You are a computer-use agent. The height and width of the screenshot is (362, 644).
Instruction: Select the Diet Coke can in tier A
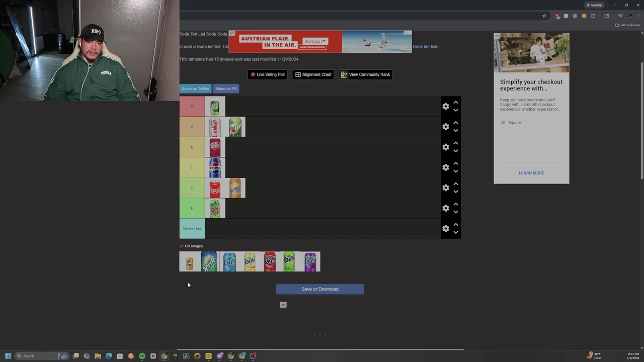215,127
